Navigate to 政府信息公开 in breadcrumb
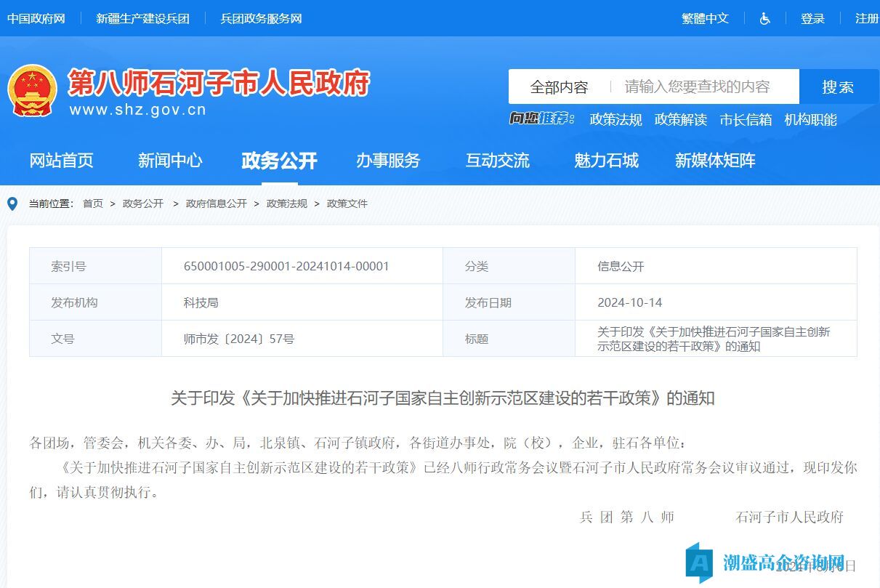This screenshot has height=588, width=880. (217, 204)
